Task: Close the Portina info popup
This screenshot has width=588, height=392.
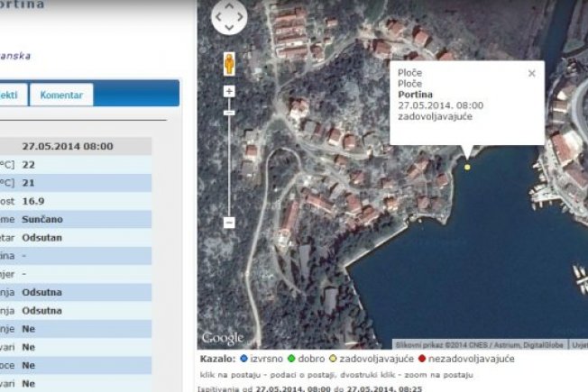Action: (x=531, y=74)
